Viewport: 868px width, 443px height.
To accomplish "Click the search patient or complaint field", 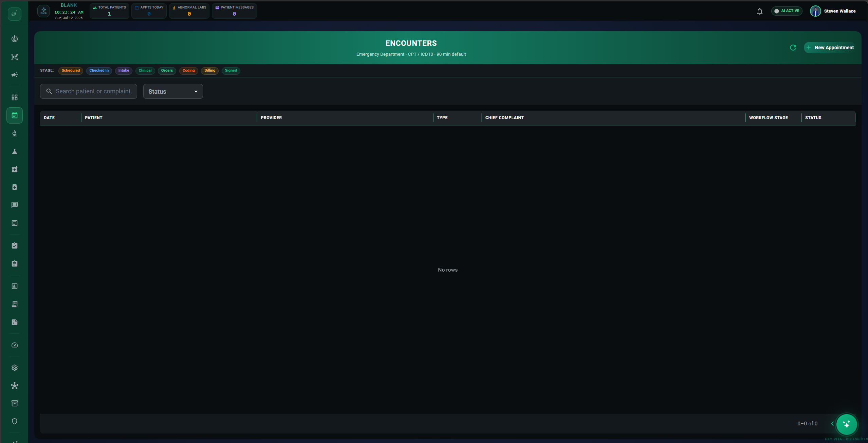I will tap(89, 91).
